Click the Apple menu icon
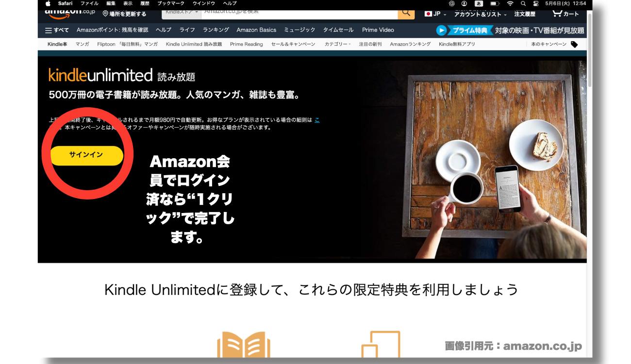The image size is (631, 364). click(x=48, y=3)
